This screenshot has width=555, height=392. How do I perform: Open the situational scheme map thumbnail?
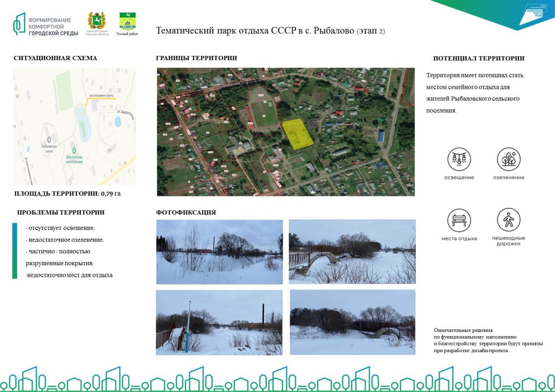(x=75, y=126)
